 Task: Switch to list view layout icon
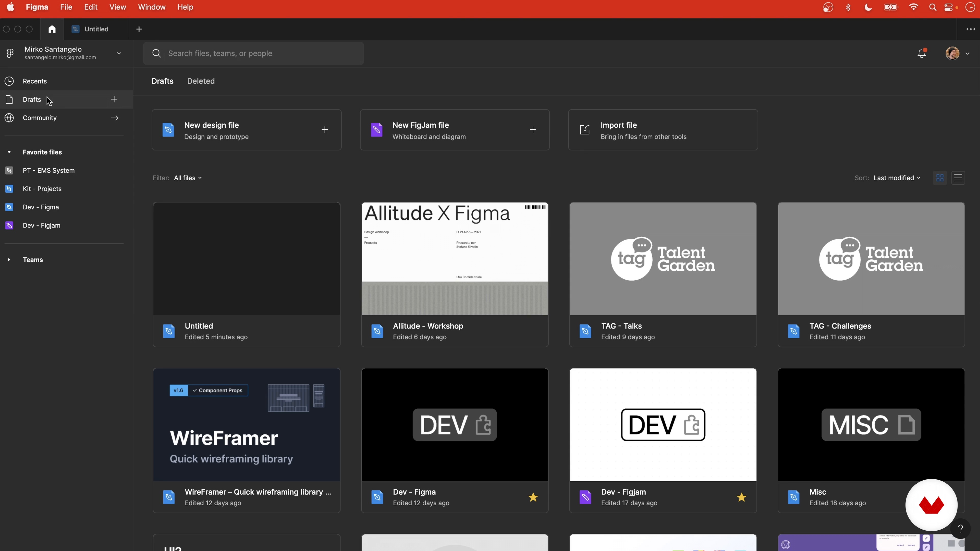click(x=958, y=178)
